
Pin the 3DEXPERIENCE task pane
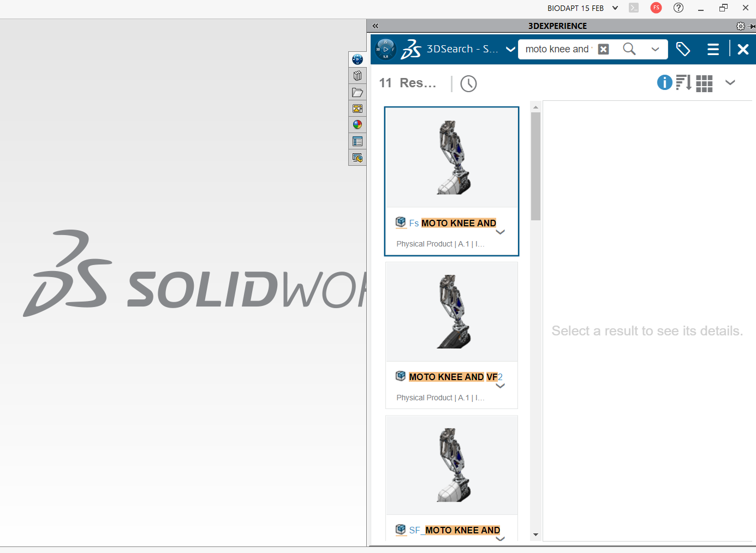click(x=752, y=26)
